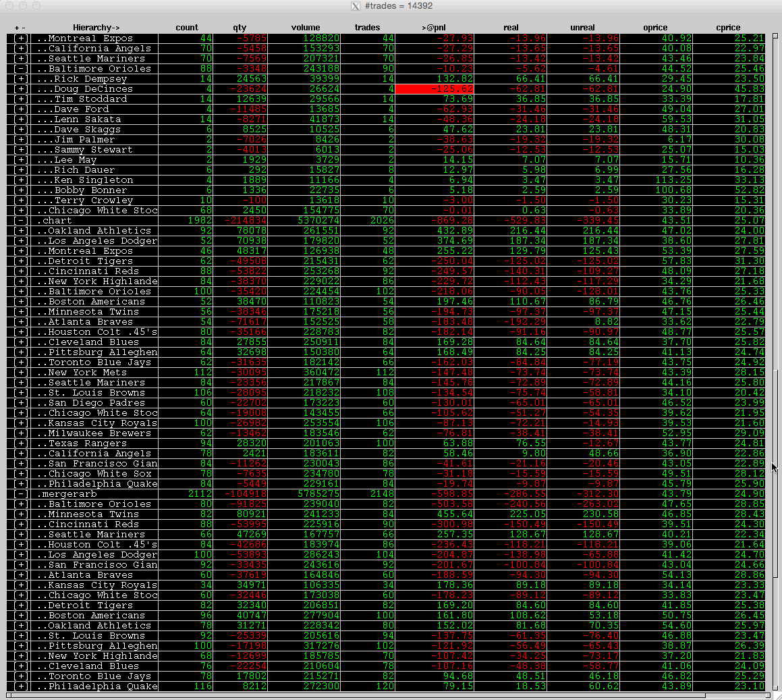
Task: Click the Kansas City Royals pnl value 178.36
Action: pos(452,585)
